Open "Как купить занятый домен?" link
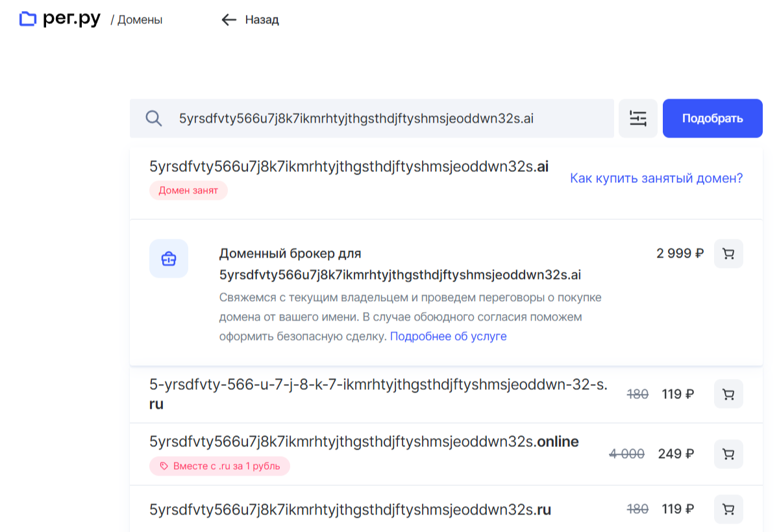779x532 pixels. [656, 178]
